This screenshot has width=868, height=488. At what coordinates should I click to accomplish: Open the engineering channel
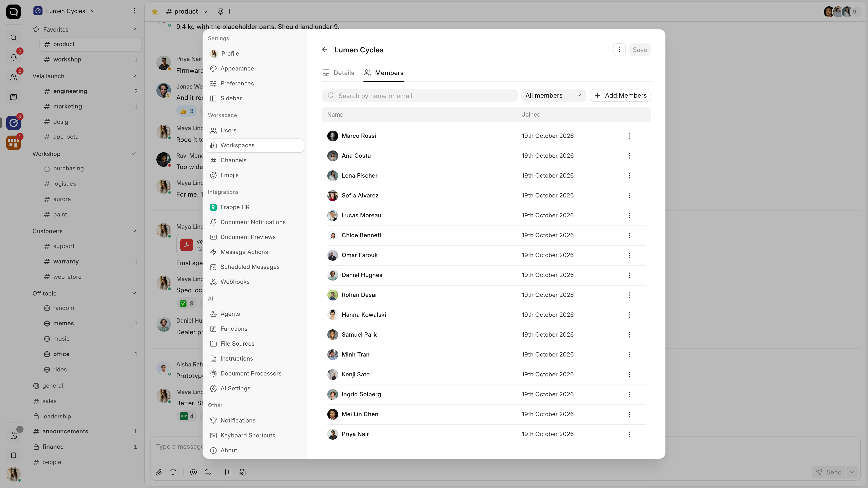tap(90, 91)
